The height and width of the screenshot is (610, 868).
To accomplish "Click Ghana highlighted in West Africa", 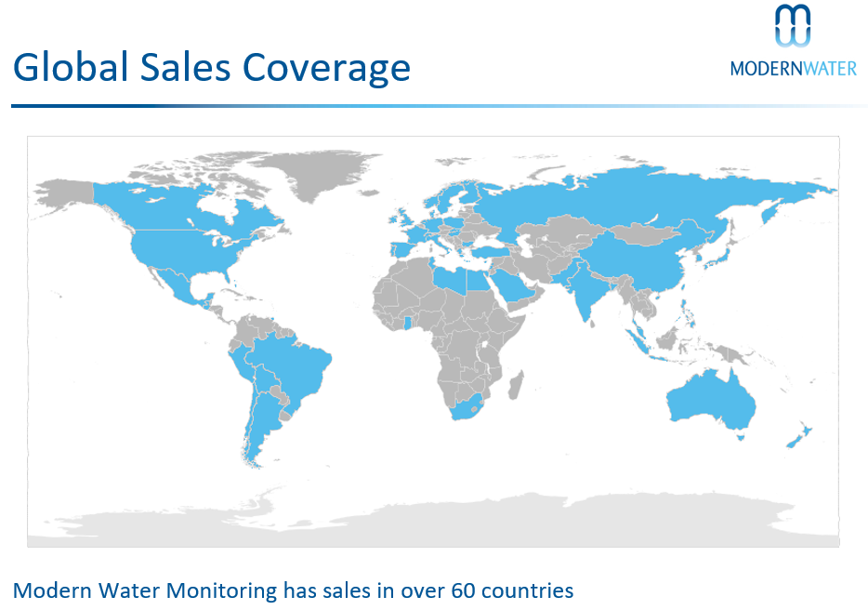I will click(408, 322).
